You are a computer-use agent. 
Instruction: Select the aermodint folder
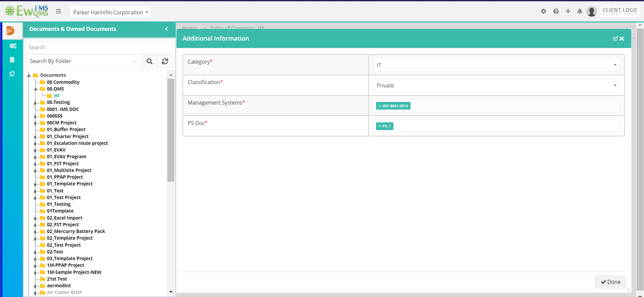(x=59, y=286)
